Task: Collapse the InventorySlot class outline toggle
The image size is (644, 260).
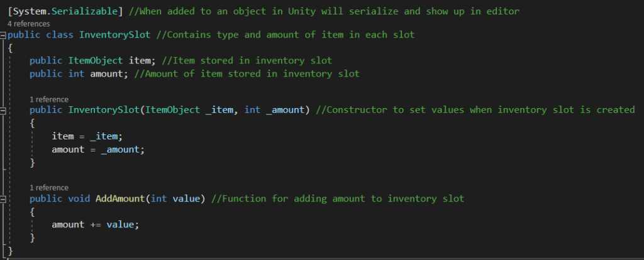Action: [x=3, y=35]
